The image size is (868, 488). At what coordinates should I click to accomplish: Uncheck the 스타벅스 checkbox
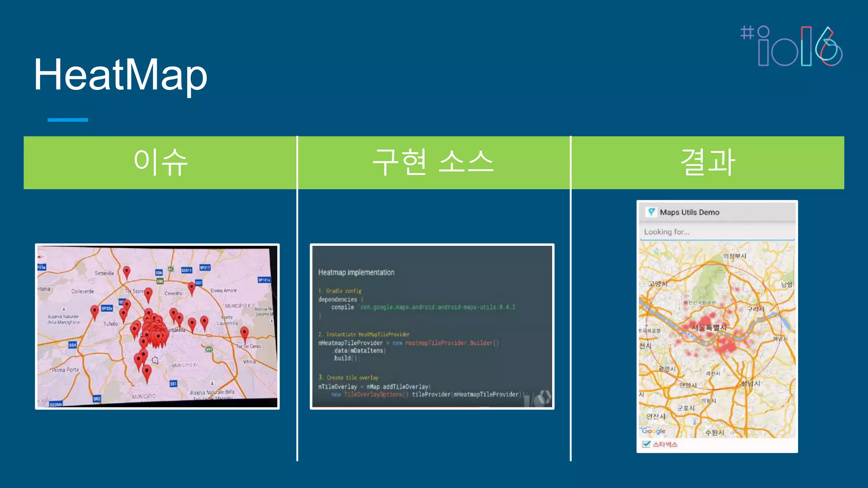point(646,444)
